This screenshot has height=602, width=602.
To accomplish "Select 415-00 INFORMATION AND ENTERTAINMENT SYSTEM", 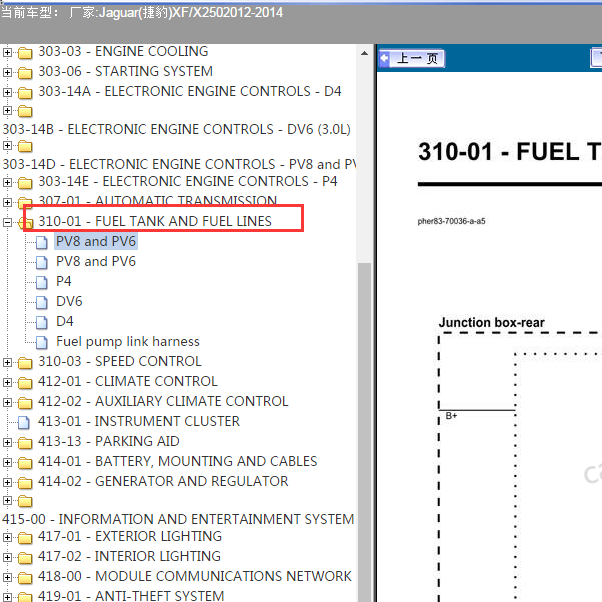I will tap(178, 519).
